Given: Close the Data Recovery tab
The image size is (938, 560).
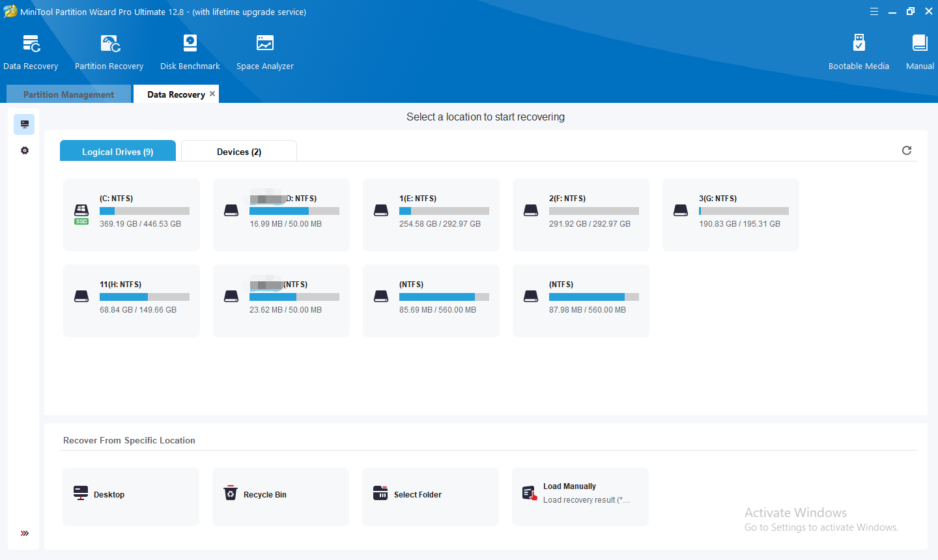Looking at the screenshot, I should 212,94.
